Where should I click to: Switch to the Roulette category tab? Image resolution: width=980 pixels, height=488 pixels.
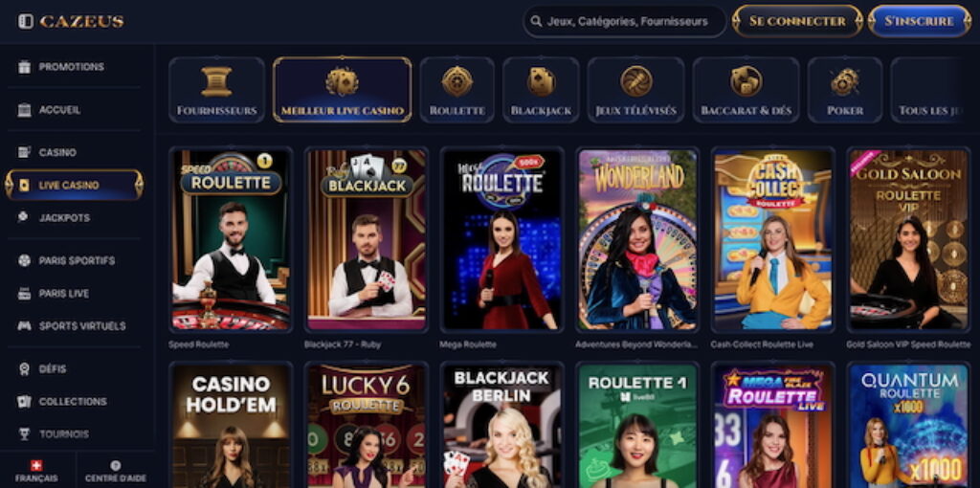point(457,90)
